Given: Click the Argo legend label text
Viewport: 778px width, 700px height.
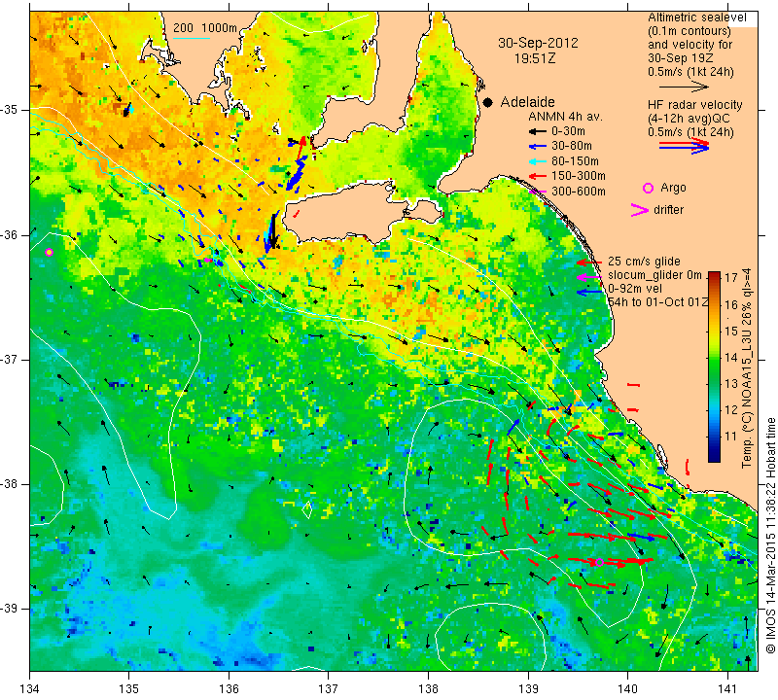Looking at the screenshot, I should click(673, 188).
